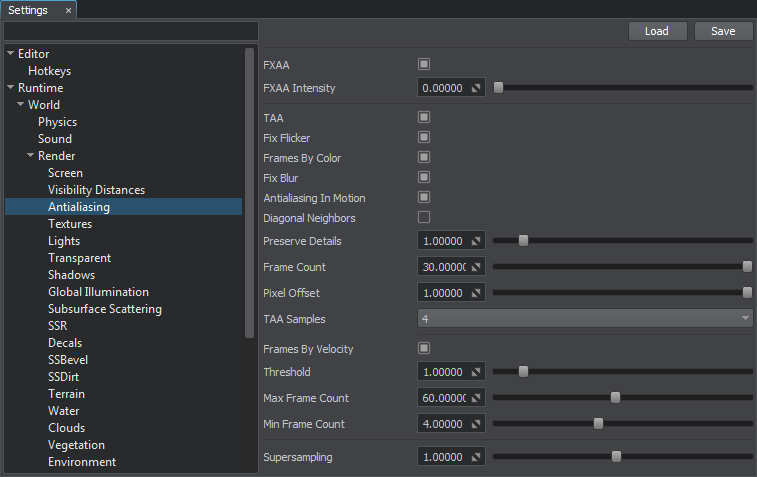757x477 pixels.
Task: Click the reset icon beside Max Frame Count
Action: click(x=476, y=398)
